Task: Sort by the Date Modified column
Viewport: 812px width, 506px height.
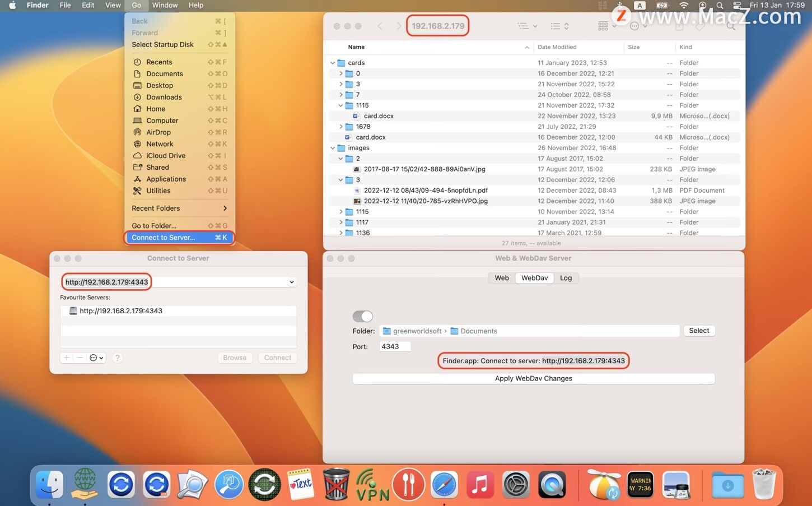Action: pos(578,47)
